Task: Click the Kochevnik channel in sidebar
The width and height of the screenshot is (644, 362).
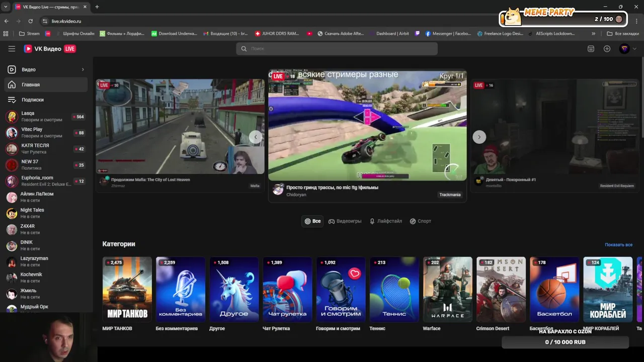Action: coord(46,278)
